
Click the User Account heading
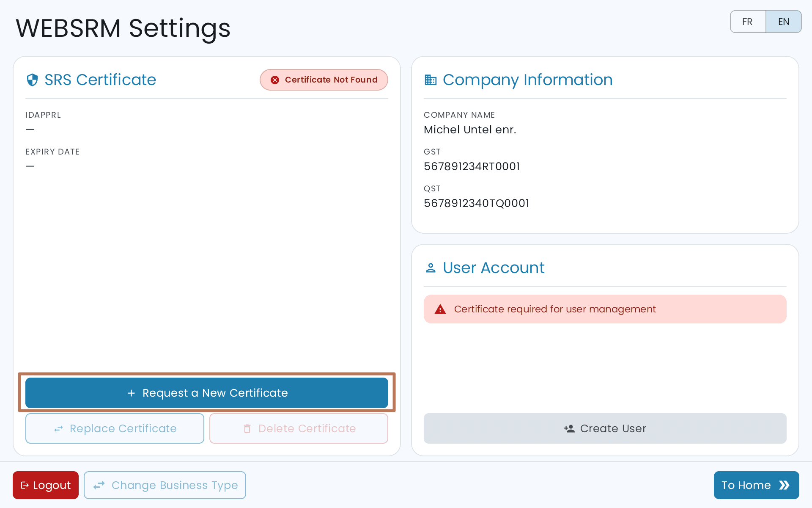494,268
